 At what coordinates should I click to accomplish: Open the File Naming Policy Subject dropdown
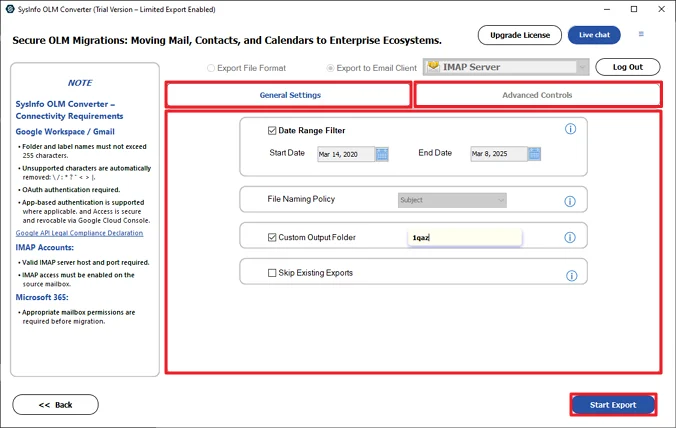pyautogui.click(x=452, y=200)
